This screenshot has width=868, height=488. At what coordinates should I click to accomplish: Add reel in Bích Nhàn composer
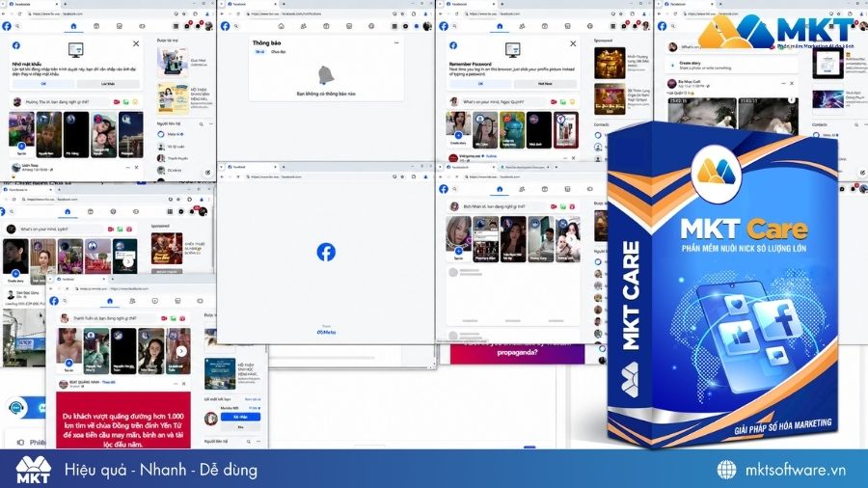572,206
